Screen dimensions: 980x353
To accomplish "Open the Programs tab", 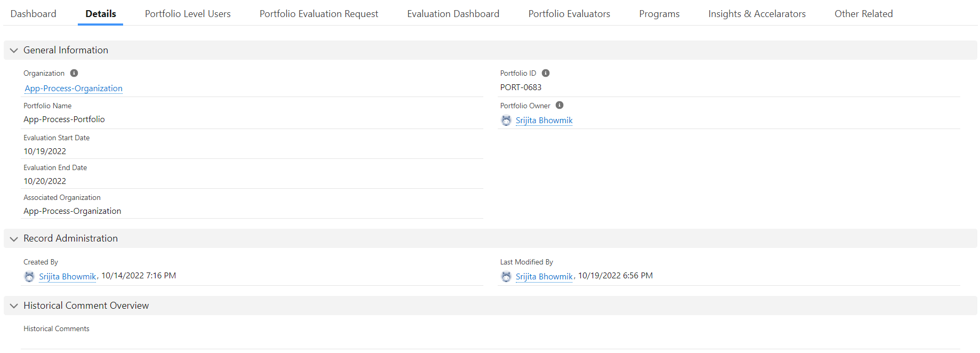I will click(x=659, y=14).
